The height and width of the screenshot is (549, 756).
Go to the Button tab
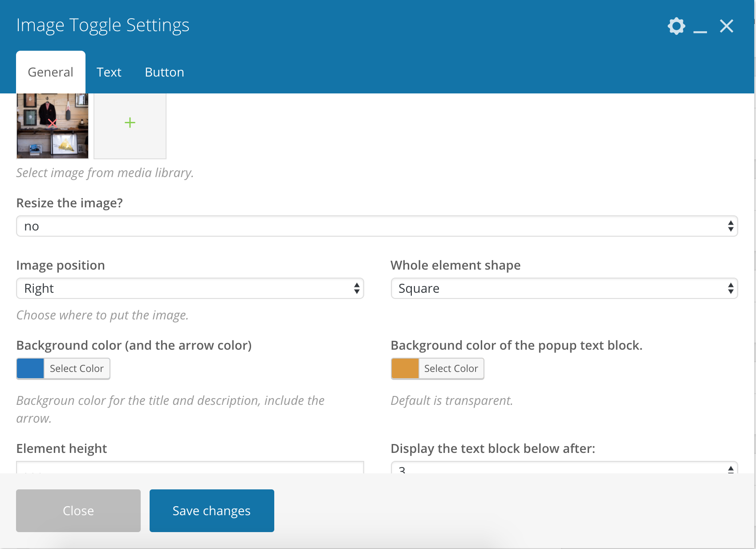tap(164, 72)
